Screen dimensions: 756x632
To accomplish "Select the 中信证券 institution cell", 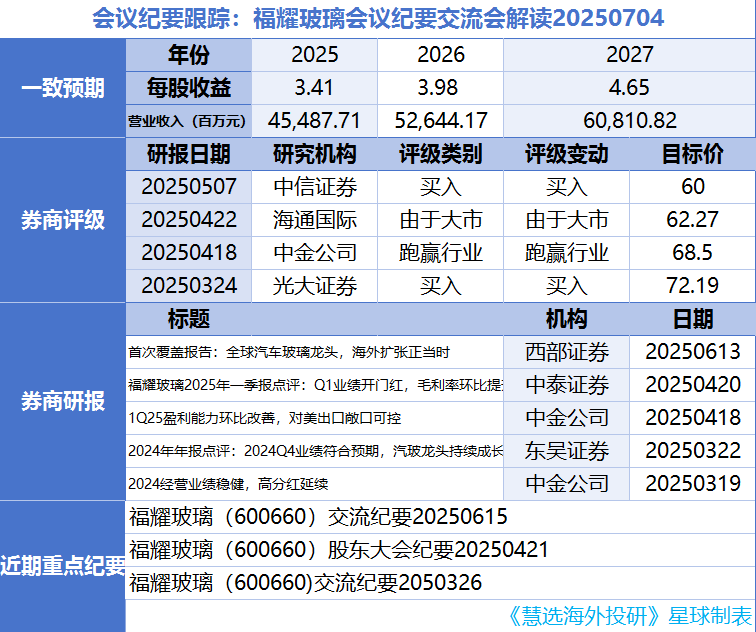I will coord(315,187).
